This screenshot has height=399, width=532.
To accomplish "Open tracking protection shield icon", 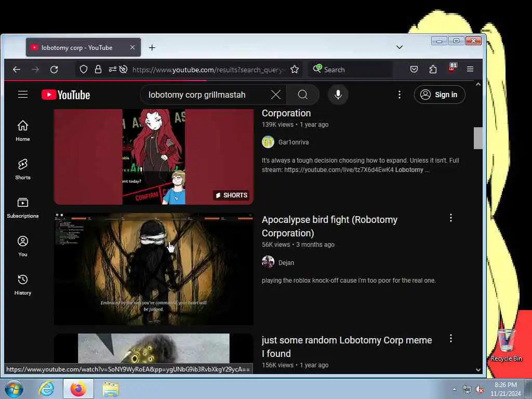I will pos(84,70).
